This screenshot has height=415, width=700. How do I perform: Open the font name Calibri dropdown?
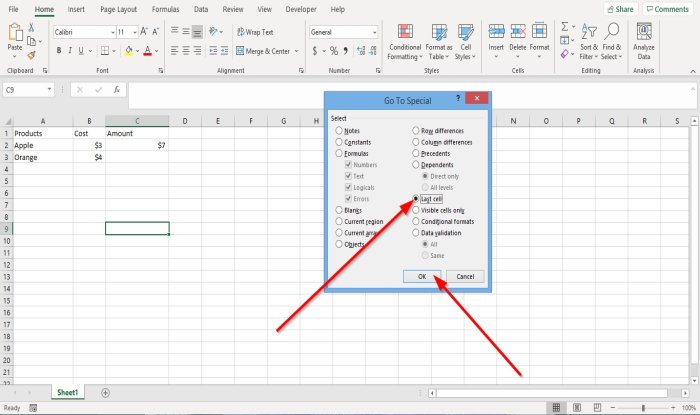pos(112,32)
